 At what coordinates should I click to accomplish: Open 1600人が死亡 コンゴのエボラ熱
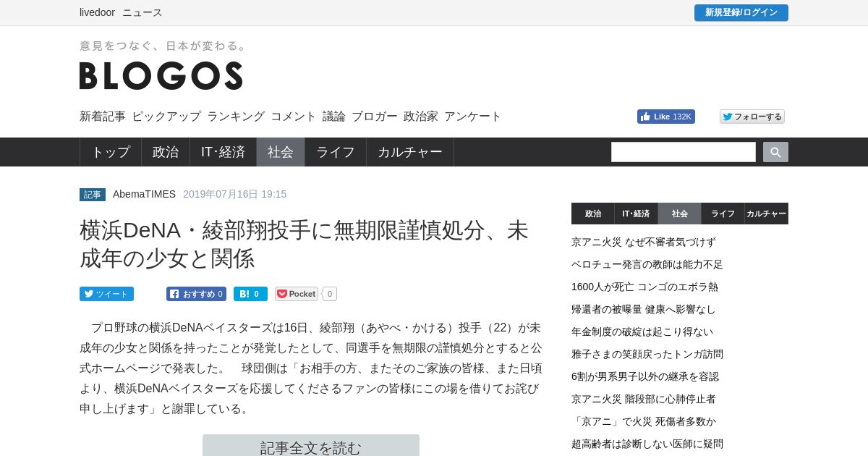click(x=644, y=287)
